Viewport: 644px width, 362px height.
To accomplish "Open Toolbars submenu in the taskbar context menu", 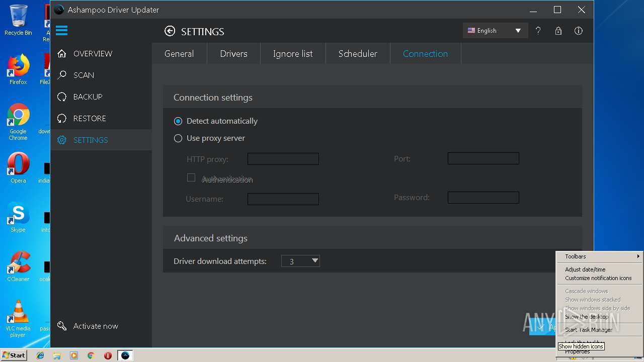I will (x=599, y=256).
